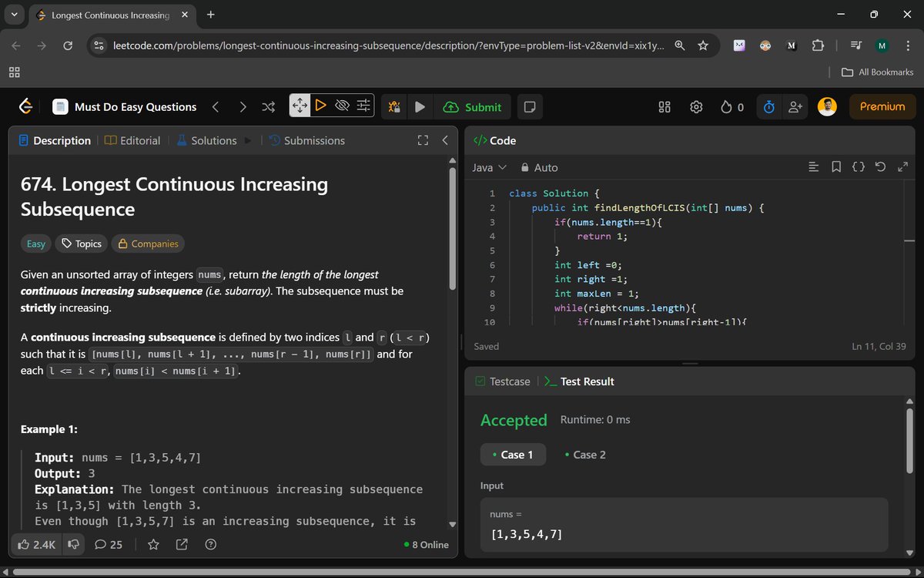Open the profile avatar menu
Image resolution: width=924 pixels, height=578 pixels.
[827, 107]
